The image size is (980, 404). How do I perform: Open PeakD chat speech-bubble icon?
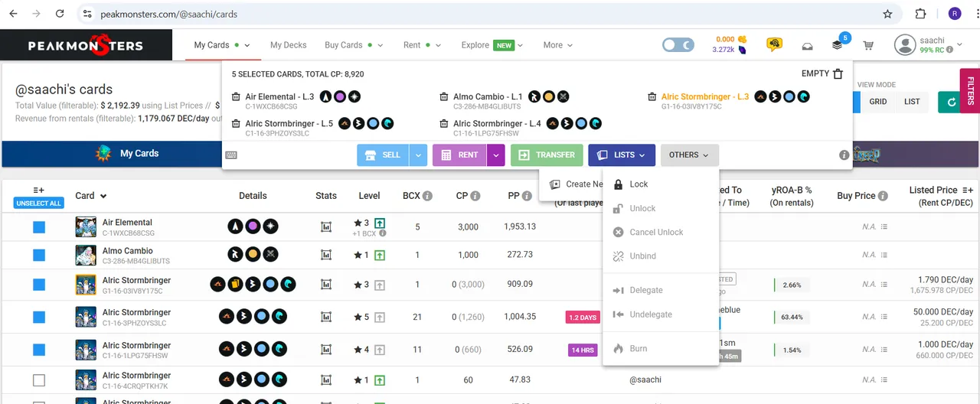point(774,45)
